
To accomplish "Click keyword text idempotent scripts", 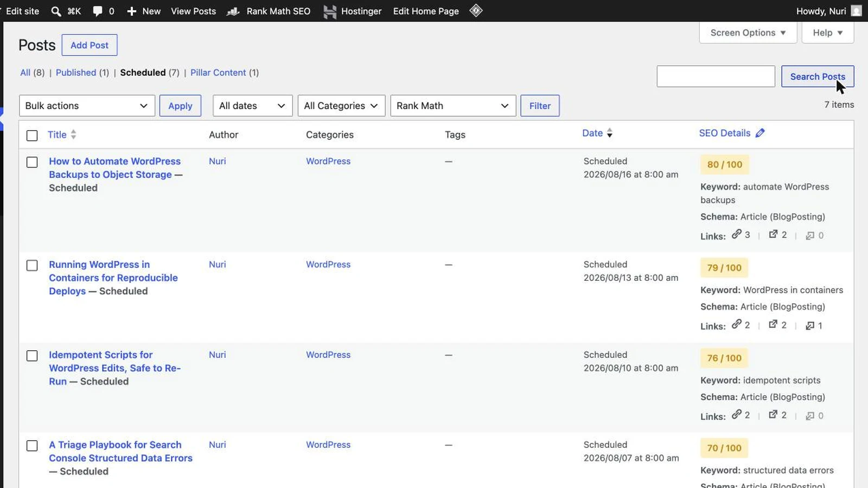I will (x=782, y=380).
